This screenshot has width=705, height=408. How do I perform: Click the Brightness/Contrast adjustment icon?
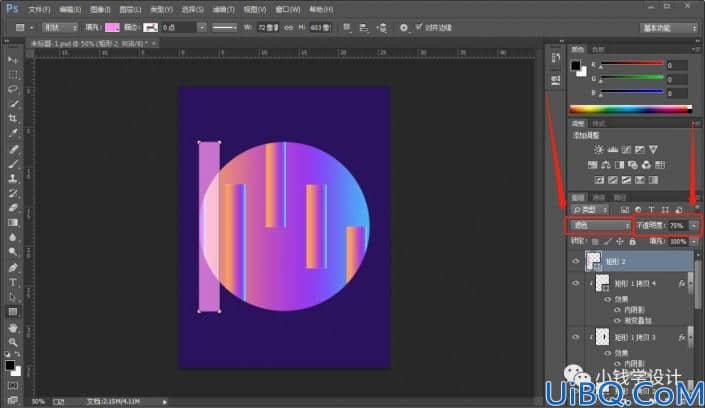point(598,149)
